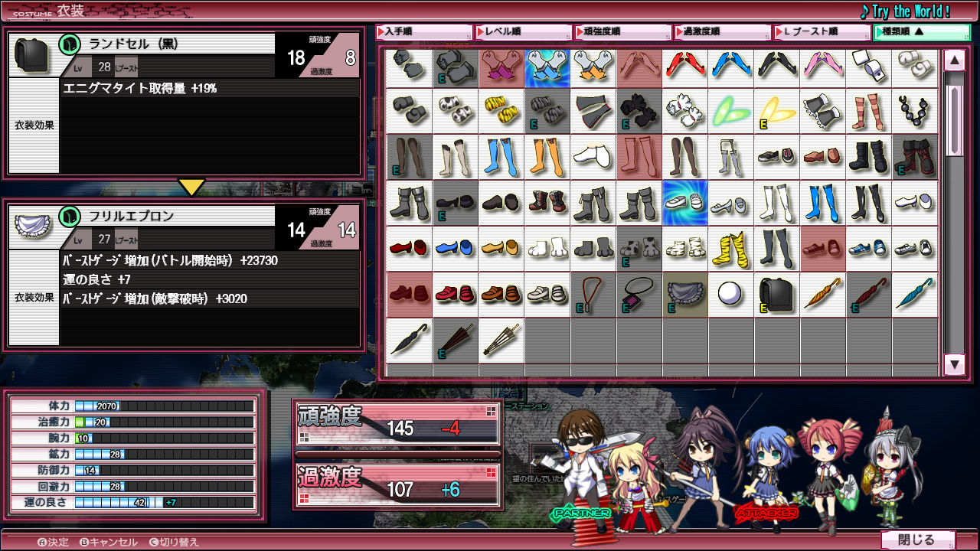
Task: Click the costume list scrollbar thumb
Action: pyautogui.click(x=954, y=120)
